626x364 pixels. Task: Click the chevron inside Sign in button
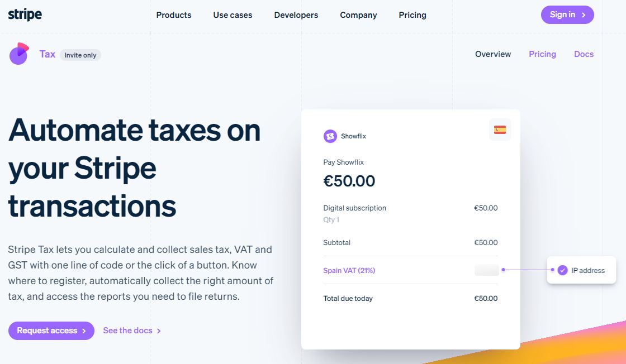(x=584, y=15)
